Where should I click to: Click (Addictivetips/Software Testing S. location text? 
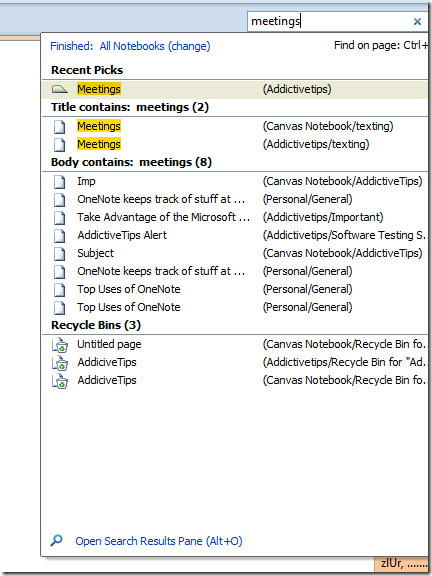pos(345,235)
